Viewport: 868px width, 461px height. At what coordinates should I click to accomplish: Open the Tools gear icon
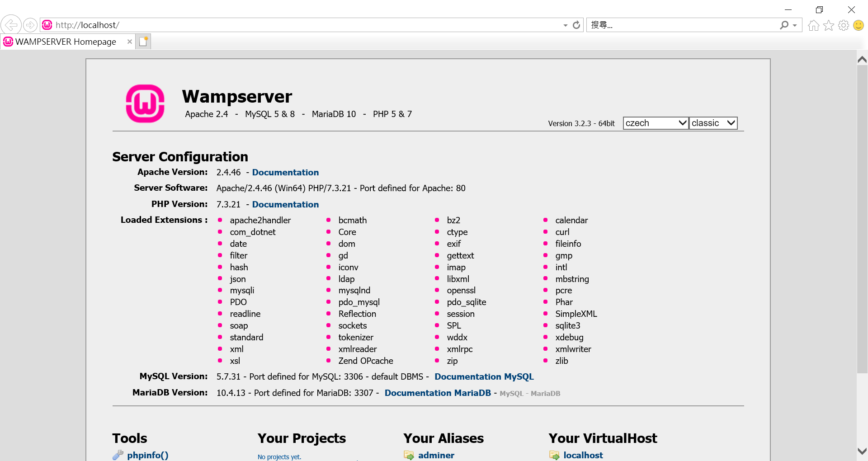tap(844, 25)
